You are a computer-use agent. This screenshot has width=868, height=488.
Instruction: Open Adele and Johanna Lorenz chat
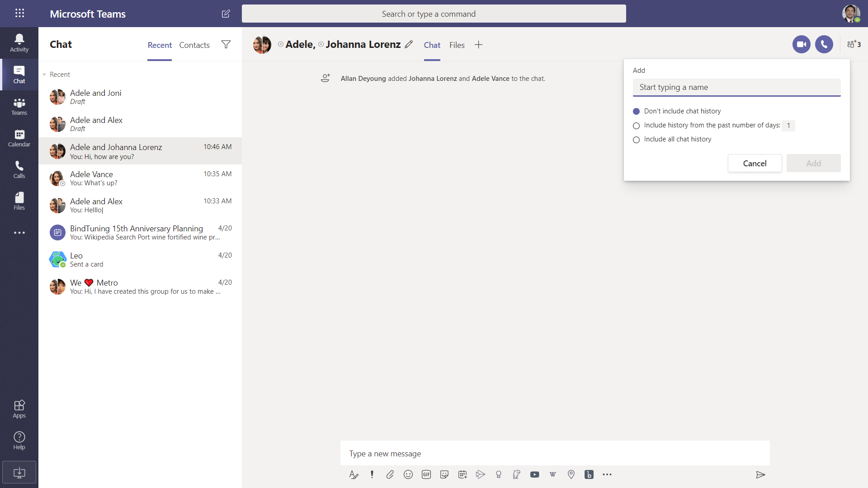pos(140,151)
